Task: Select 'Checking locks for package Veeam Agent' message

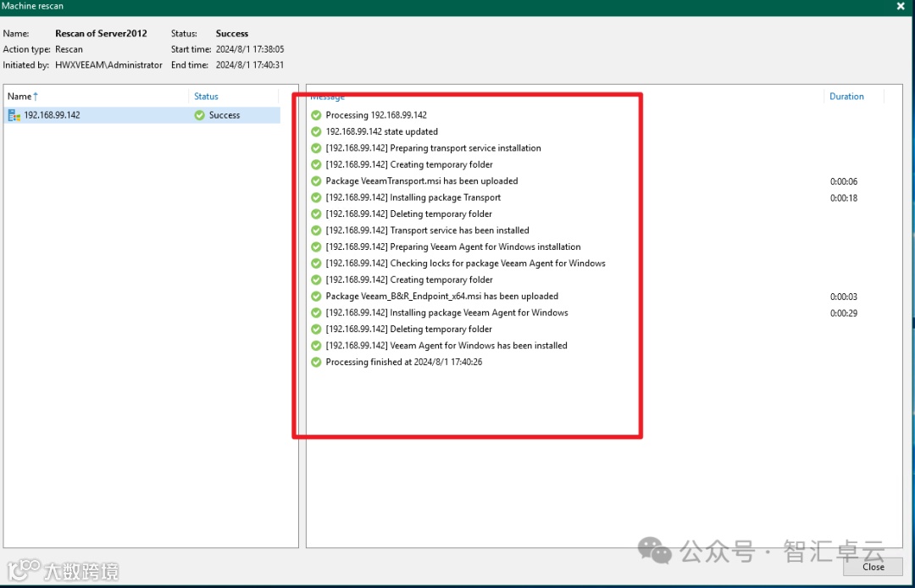Action: [466, 263]
